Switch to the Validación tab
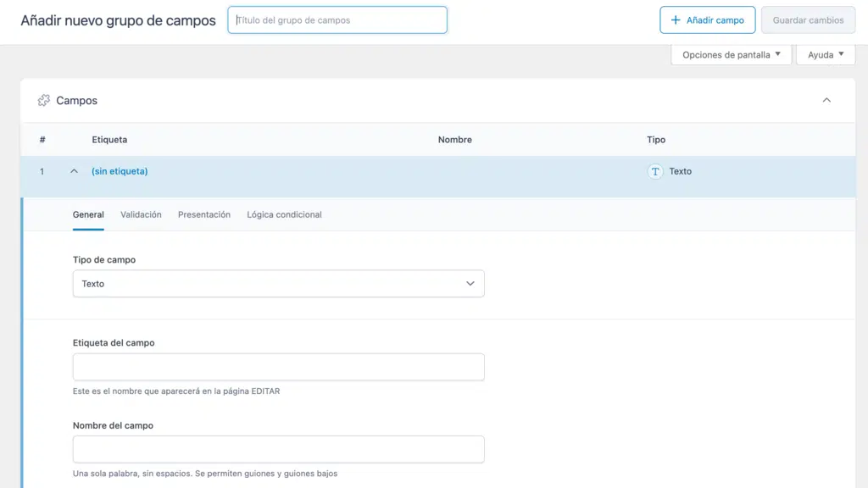Image resolution: width=868 pixels, height=488 pixels. coord(141,215)
